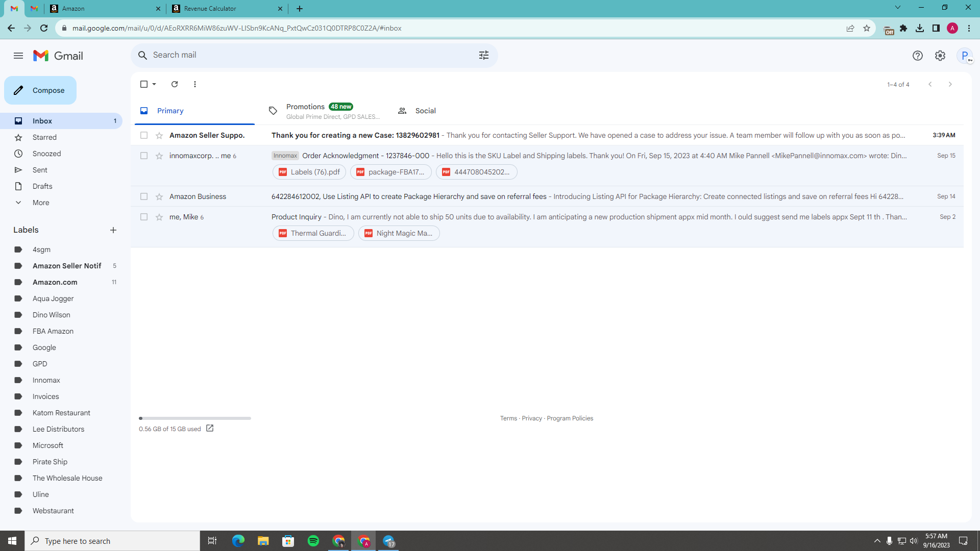The height and width of the screenshot is (551, 980).
Task: Open Chrome extensions puzzle icon
Action: coord(903,28)
